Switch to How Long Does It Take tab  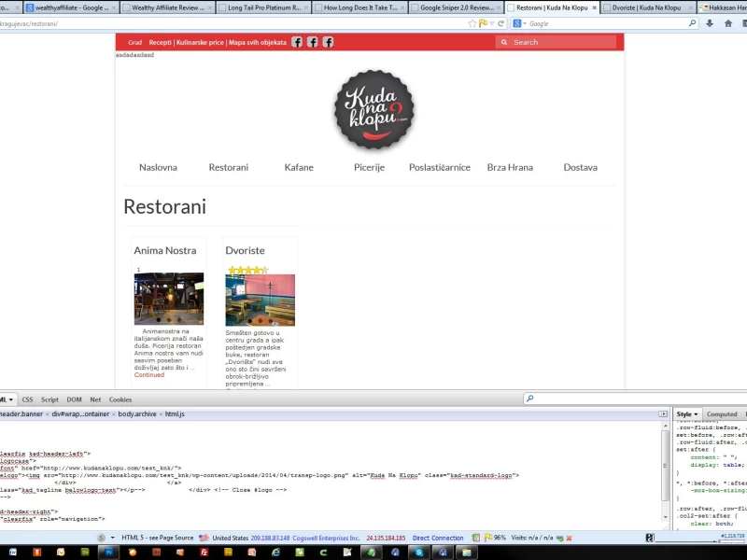click(x=359, y=7)
